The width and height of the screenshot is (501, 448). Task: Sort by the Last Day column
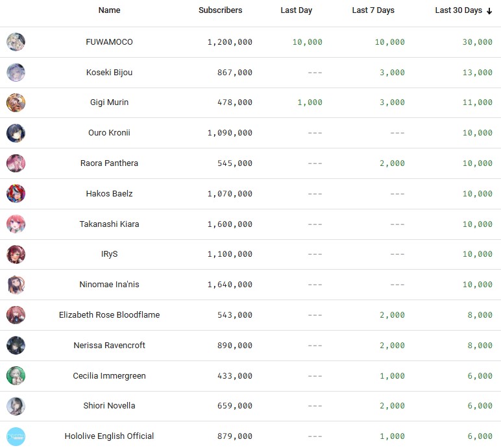(x=297, y=10)
